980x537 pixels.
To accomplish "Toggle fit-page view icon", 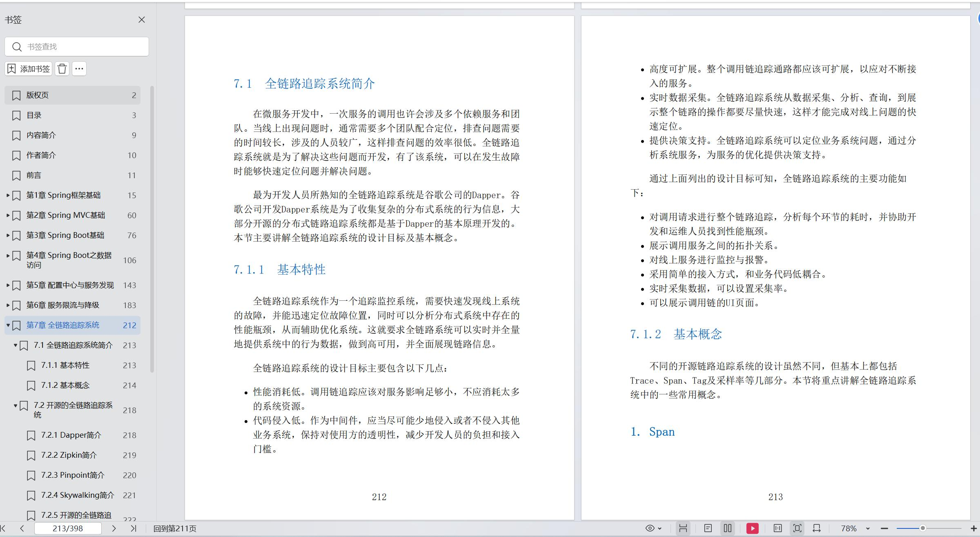I will pyautogui.click(x=797, y=528).
